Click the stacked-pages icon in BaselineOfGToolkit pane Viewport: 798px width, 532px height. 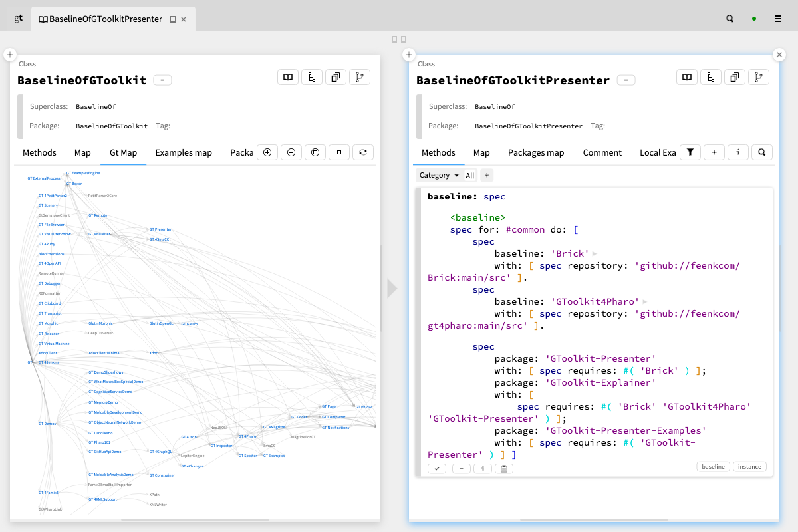click(x=335, y=77)
